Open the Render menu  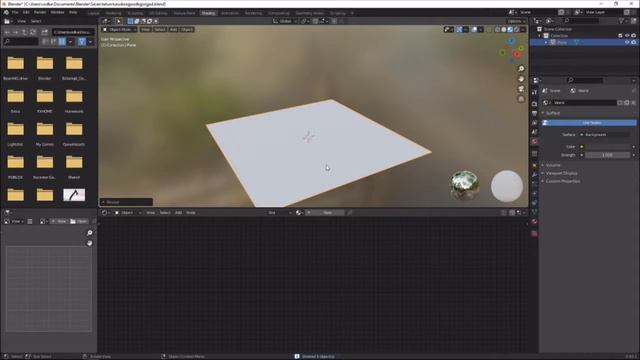(x=40, y=13)
